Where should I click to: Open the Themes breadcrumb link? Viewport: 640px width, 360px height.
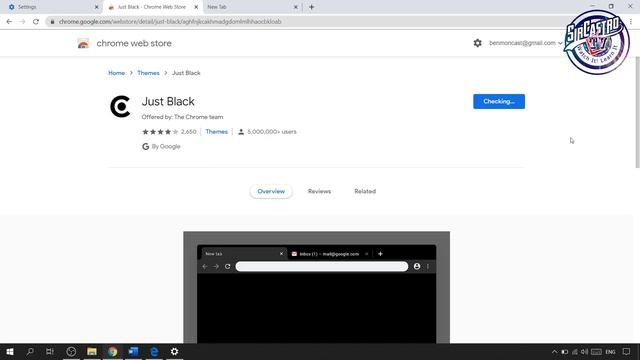(x=148, y=73)
